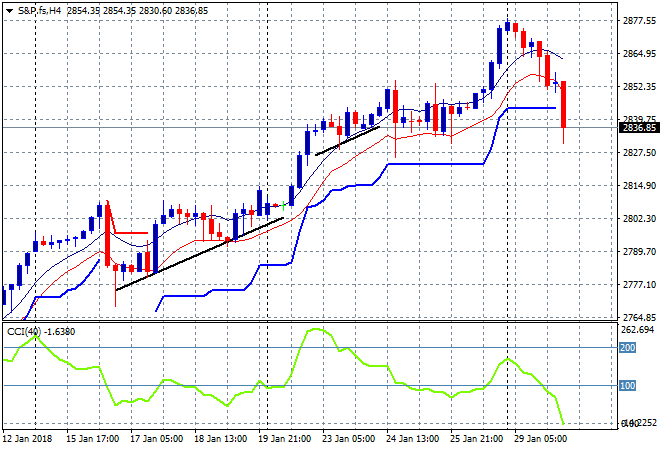Click the 2827.50 price axis label
The width and height of the screenshot is (660, 450).
(x=639, y=152)
